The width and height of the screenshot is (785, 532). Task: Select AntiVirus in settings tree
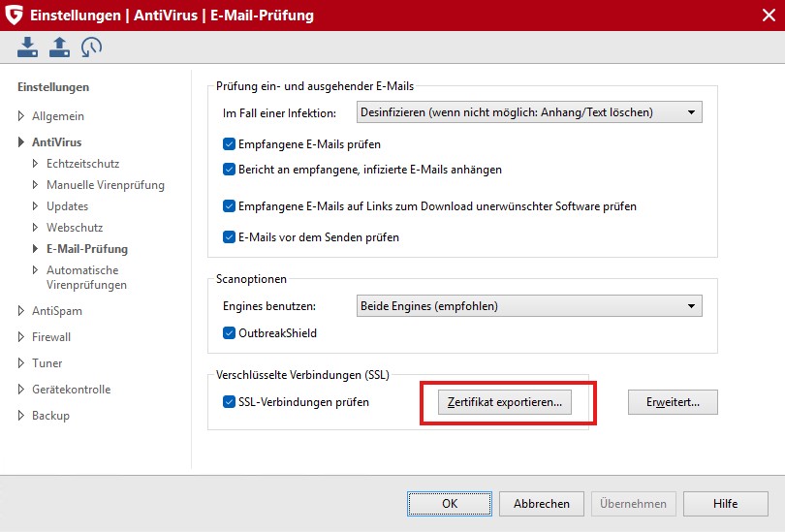[56, 142]
